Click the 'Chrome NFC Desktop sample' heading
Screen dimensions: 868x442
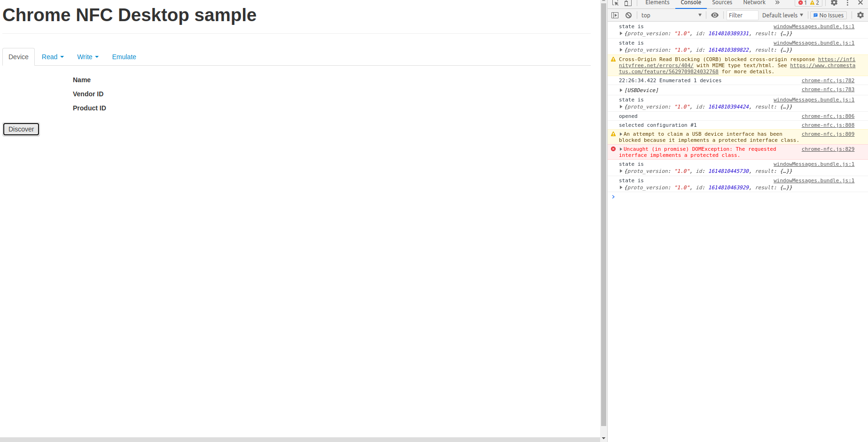click(x=130, y=15)
